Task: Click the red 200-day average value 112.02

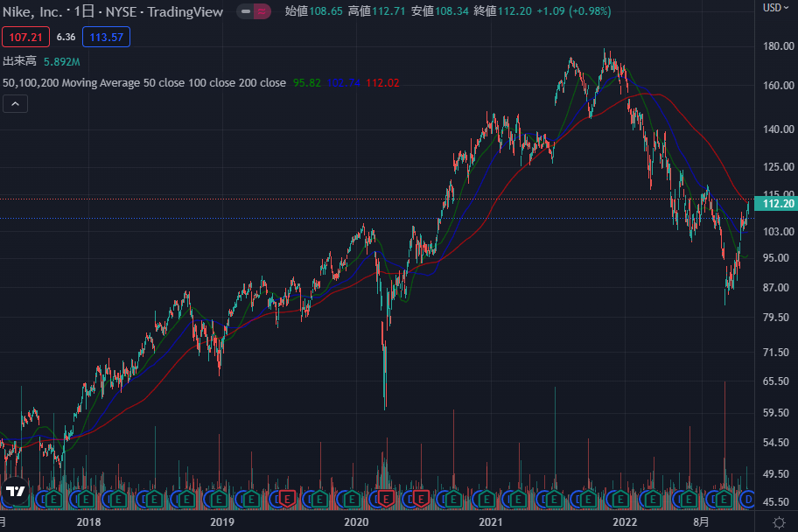Action: click(382, 83)
